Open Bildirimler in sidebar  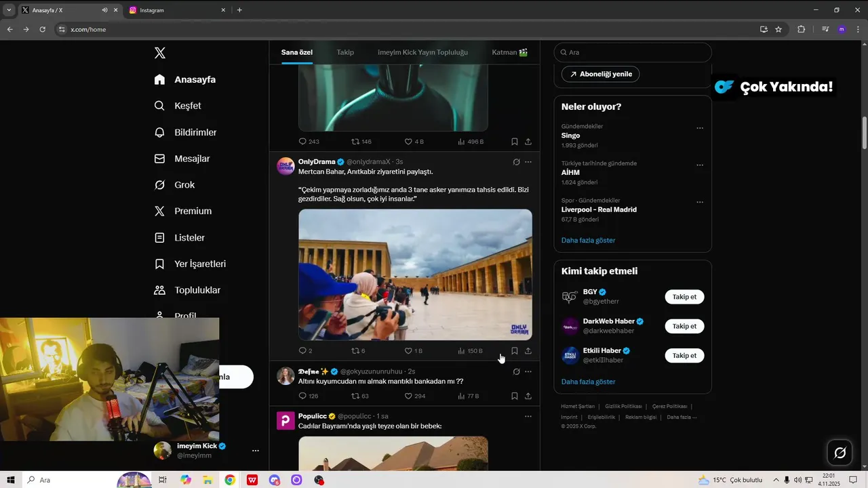pos(185,132)
